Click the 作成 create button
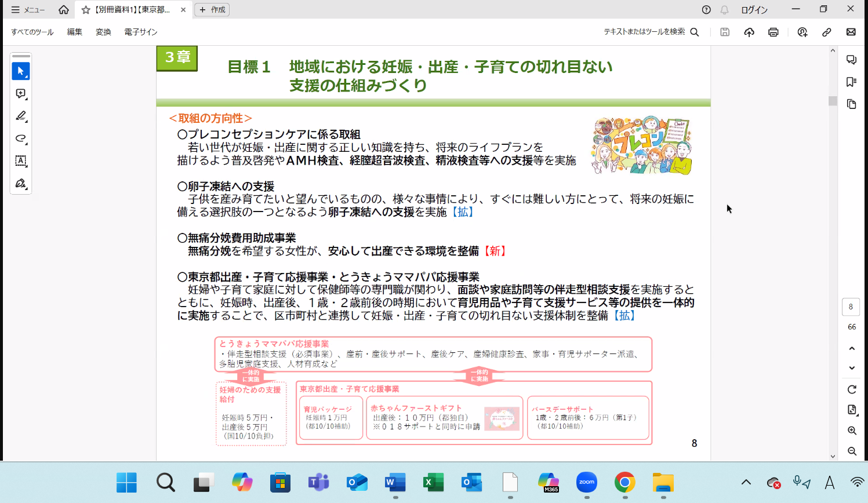Screen dimensions: 868x503 [x=212, y=10]
